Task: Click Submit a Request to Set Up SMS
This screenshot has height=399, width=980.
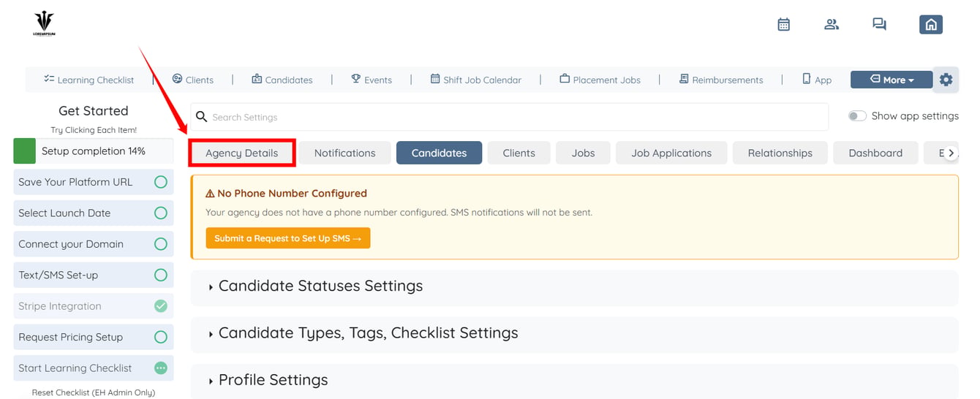Action: point(288,238)
